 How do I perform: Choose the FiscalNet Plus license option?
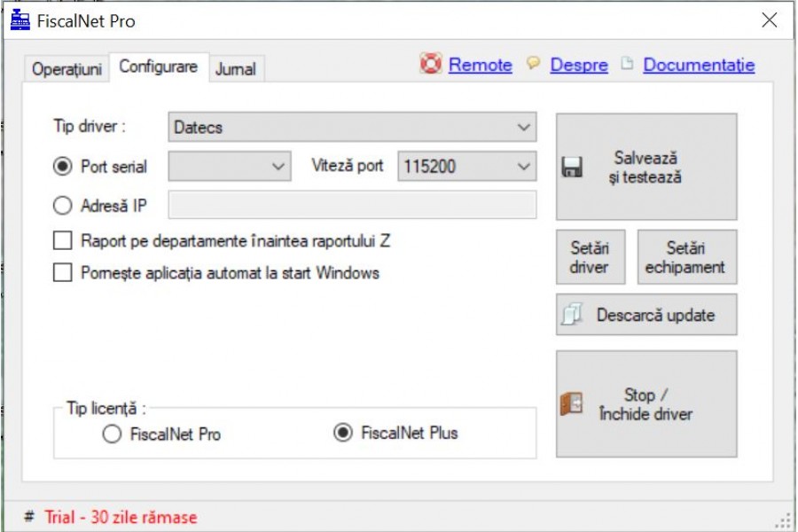[x=342, y=433]
